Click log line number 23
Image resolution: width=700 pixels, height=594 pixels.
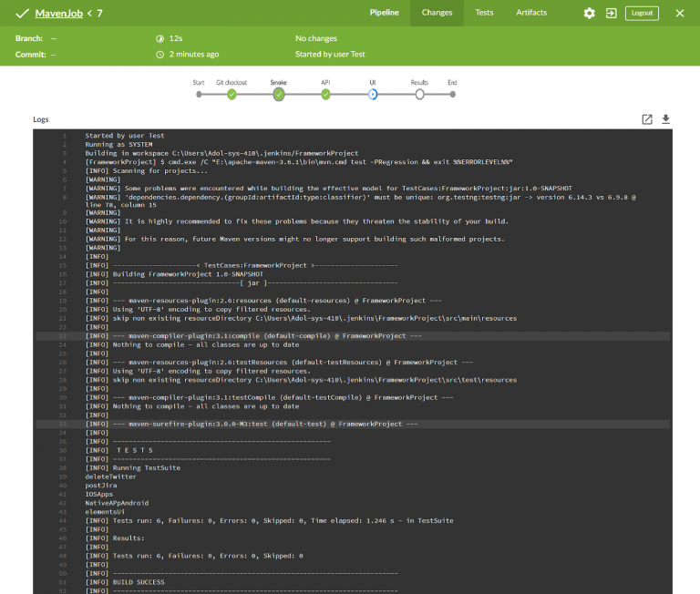63,336
